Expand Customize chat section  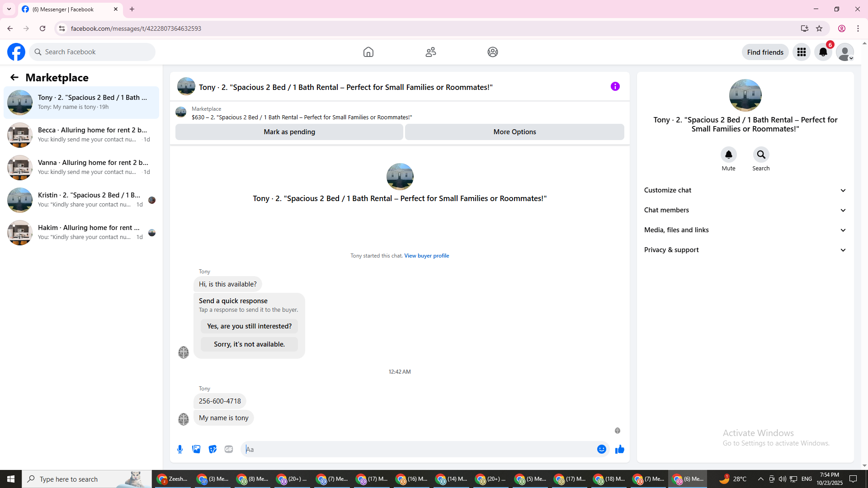click(745, 190)
